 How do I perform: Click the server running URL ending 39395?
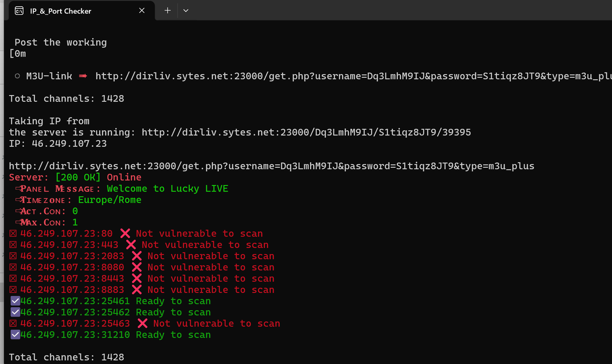(x=306, y=132)
